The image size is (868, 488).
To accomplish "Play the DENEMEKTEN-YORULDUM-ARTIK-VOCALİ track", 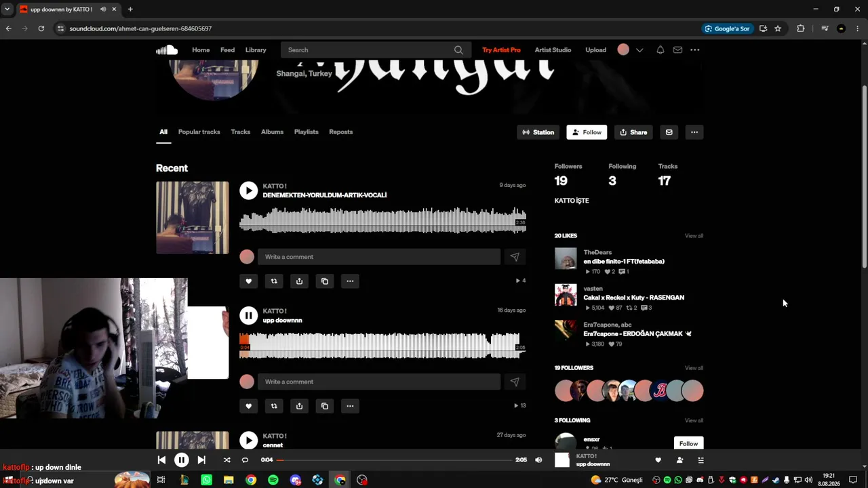I will click(x=249, y=190).
